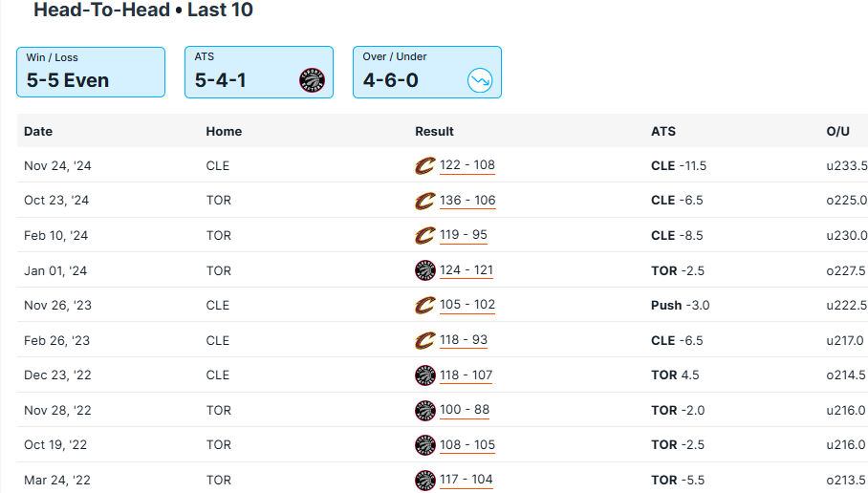The image size is (868, 493).
Task: Click Raptors logo for Jan 01, '24 game
Action: [x=424, y=270]
